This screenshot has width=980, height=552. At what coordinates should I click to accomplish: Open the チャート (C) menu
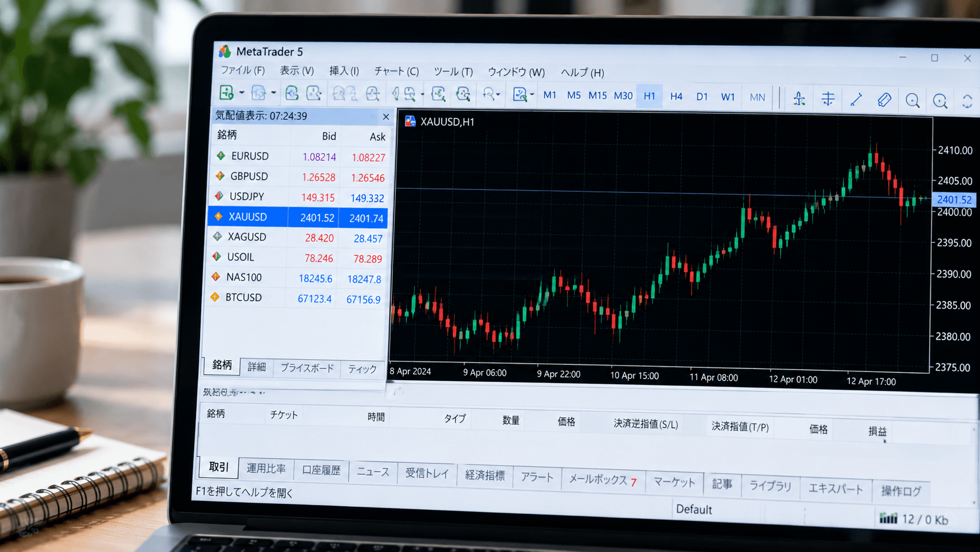[396, 72]
